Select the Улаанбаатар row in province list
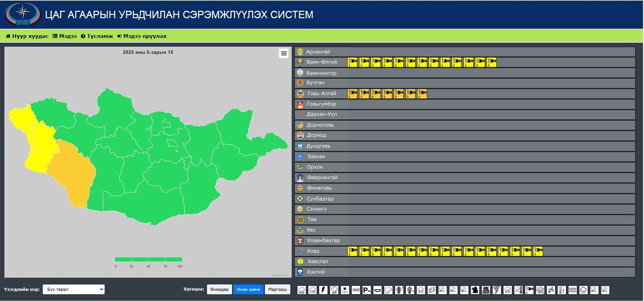This screenshot has width=644, height=301. click(x=323, y=241)
